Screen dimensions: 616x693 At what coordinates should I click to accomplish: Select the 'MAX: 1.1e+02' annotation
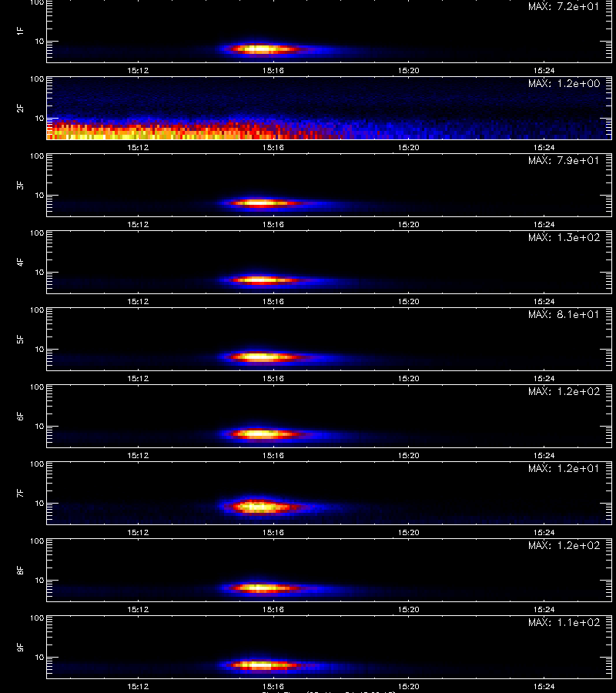(x=564, y=622)
